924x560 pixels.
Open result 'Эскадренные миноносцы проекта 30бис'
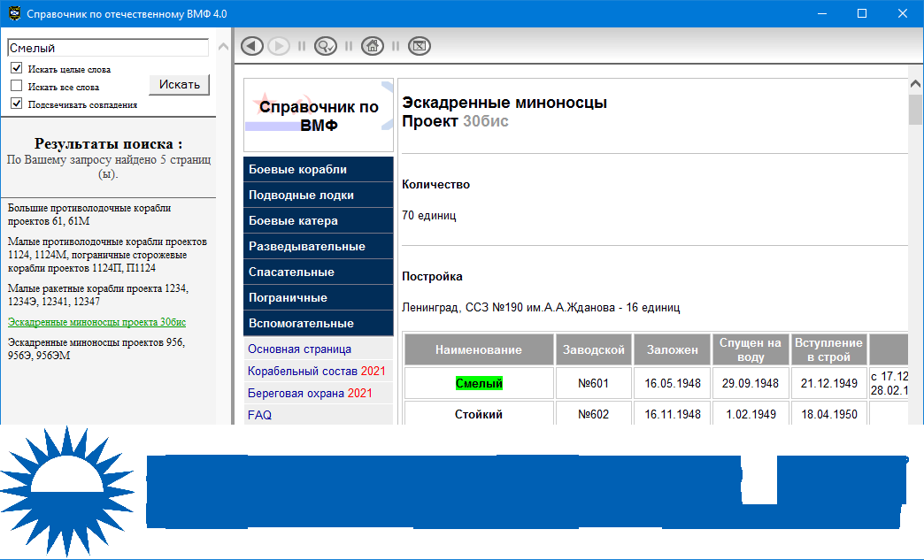96,322
